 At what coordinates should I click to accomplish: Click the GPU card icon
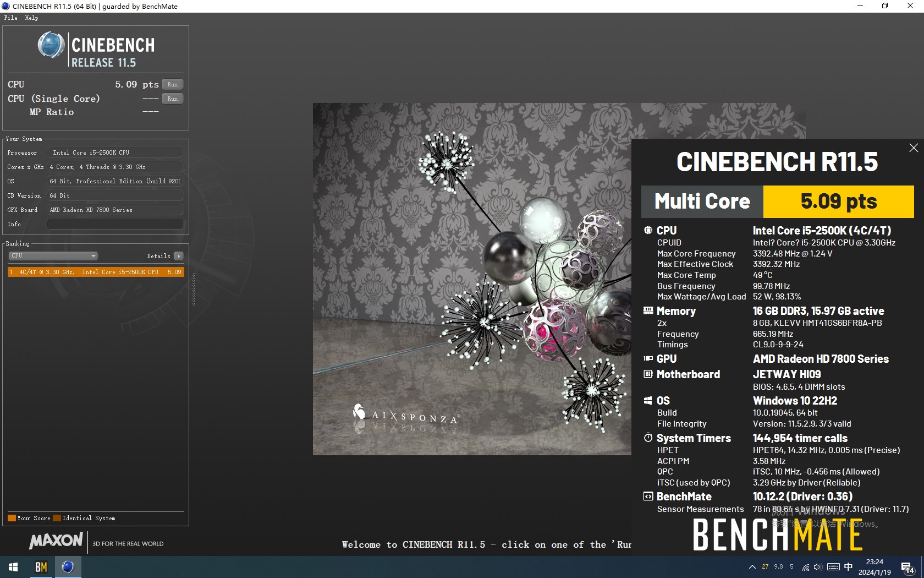(648, 358)
